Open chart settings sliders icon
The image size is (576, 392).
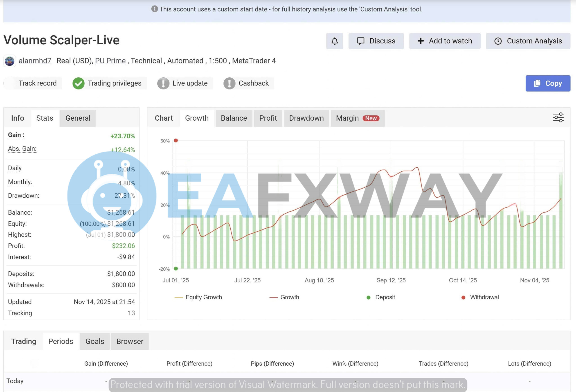click(558, 117)
